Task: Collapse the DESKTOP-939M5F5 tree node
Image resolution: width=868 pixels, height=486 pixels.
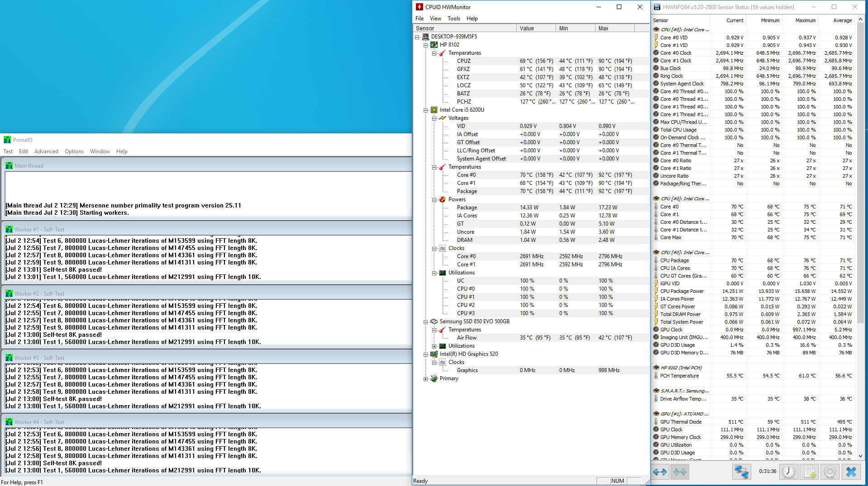Action: (x=417, y=37)
